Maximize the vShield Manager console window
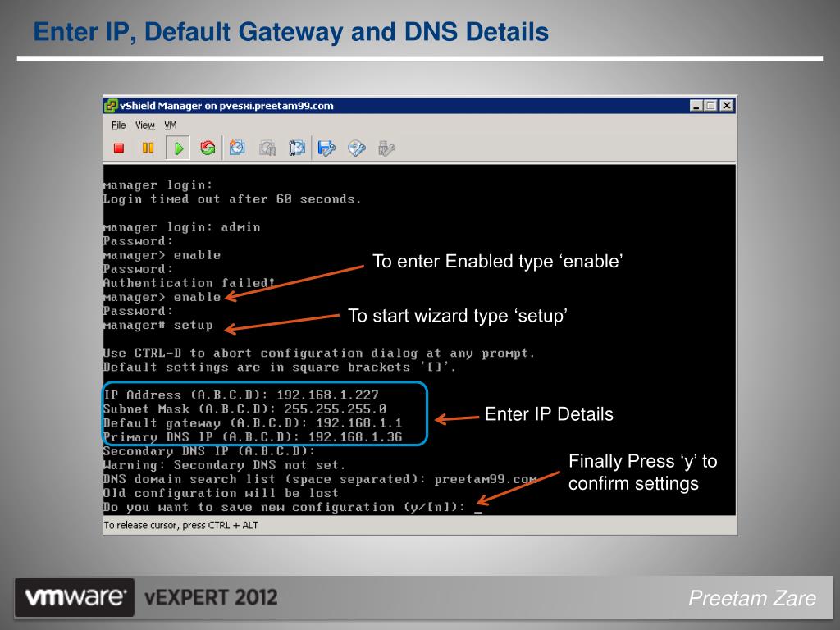This screenshot has height=630, width=840. (x=711, y=106)
